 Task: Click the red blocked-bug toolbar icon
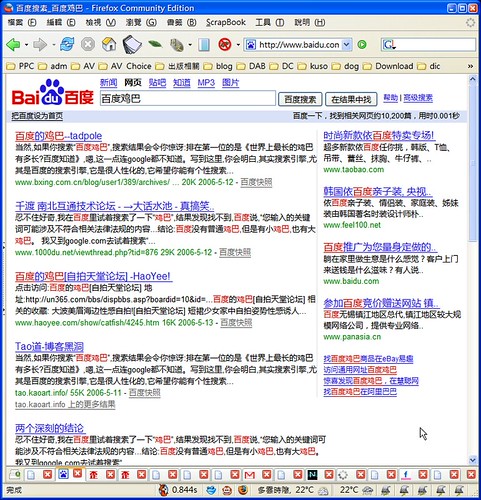click(x=225, y=44)
